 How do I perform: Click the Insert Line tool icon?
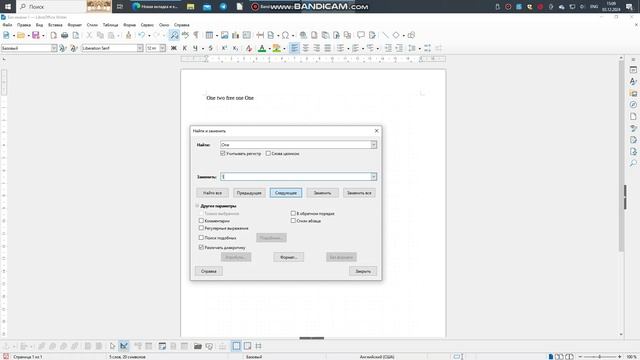[x=385, y=36]
